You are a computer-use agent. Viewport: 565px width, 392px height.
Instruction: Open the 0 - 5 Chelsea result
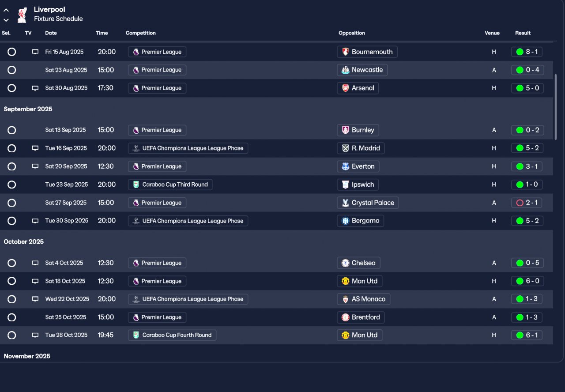[x=527, y=263]
